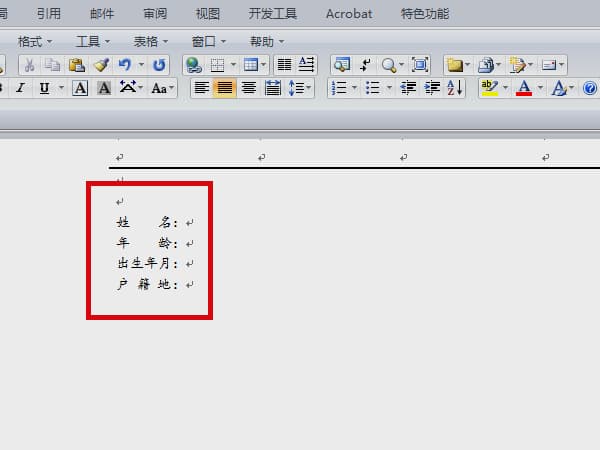Click the borders grid icon
This screenshot has width=600, height=450.
(x=217, y=65)
